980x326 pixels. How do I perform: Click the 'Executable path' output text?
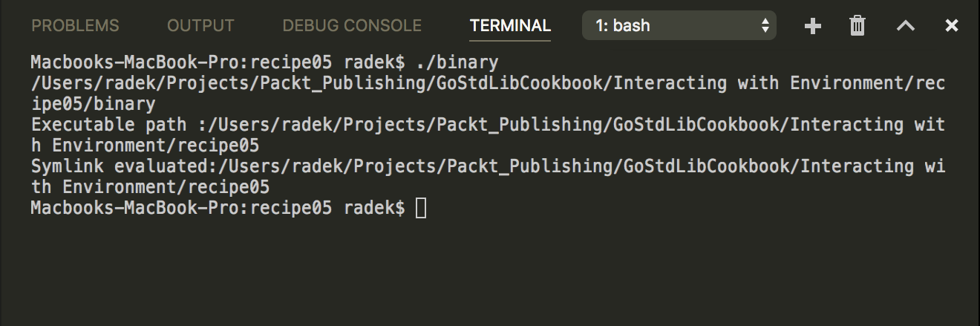tap(109, 125)
